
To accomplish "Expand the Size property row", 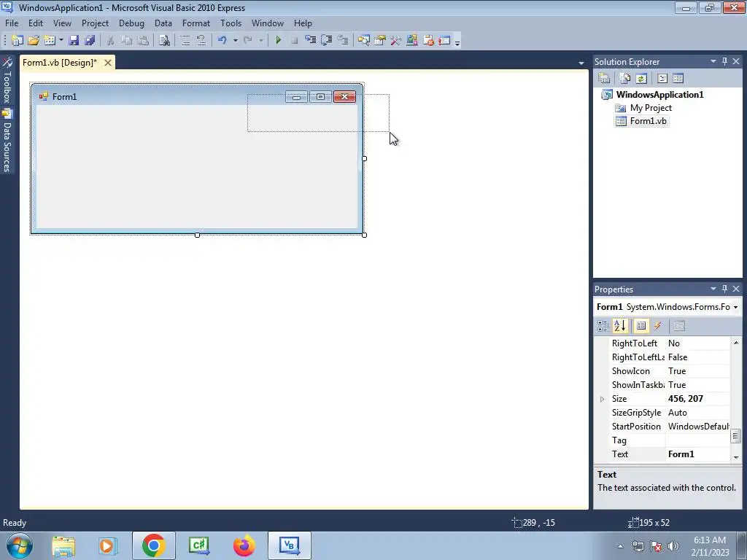I will (602, 399).
